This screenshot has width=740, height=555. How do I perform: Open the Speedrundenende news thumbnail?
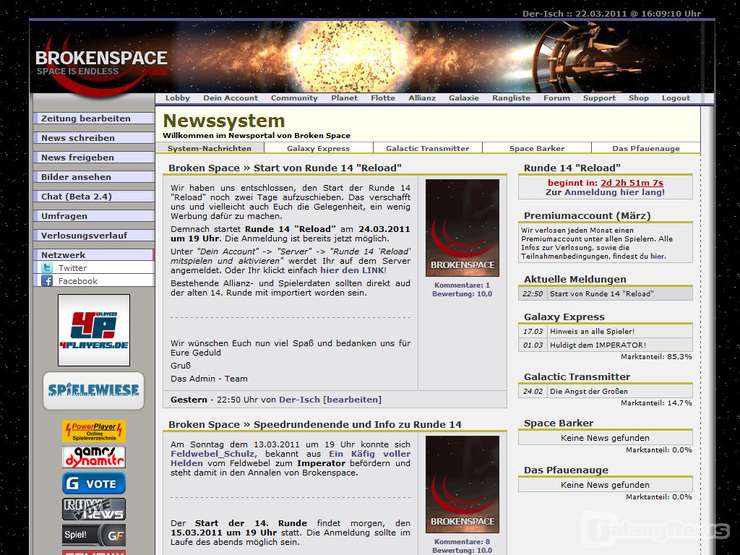pyautogui.click(x=462, y=485)
